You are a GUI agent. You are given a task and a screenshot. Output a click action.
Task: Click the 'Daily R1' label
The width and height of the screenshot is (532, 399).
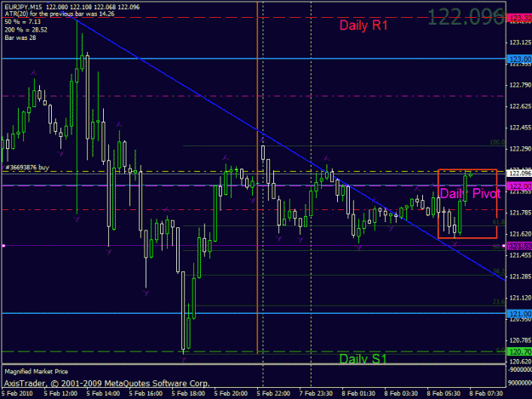(363, 26)
